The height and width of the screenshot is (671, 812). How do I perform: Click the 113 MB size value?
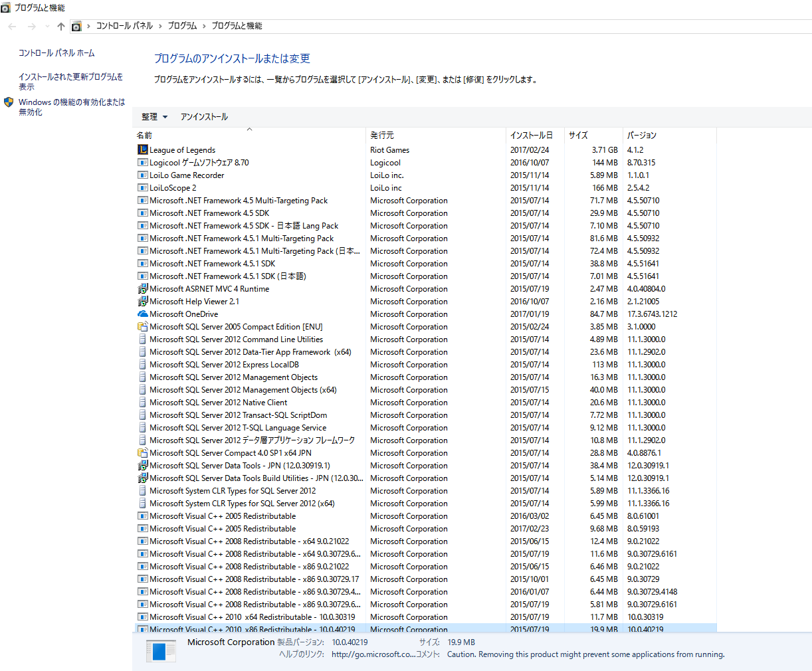click(605, 364)
